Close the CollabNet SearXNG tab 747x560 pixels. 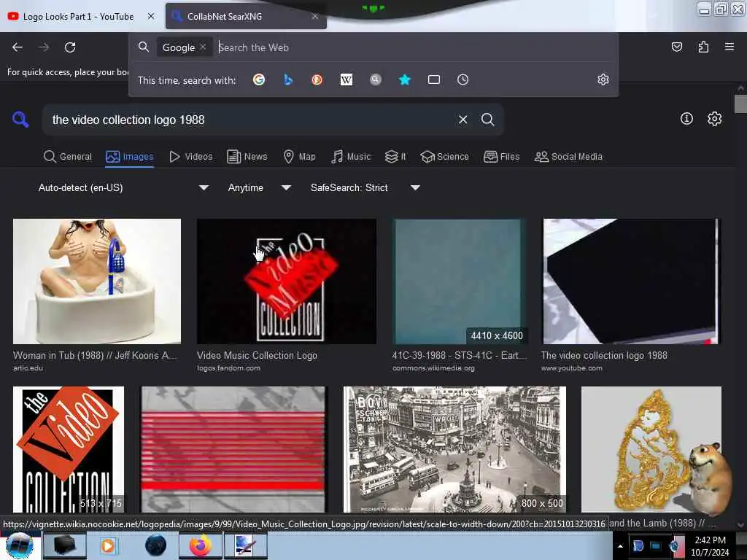pyautogui.click(x=315, y=16)
